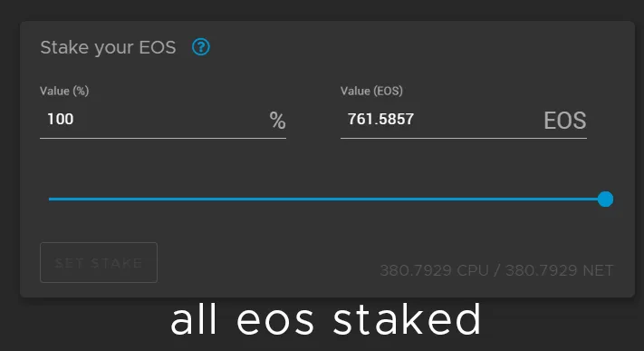This screenshot has width=644, height=351.
Task: Click the Value (%) field label
Action: (64, 91)
